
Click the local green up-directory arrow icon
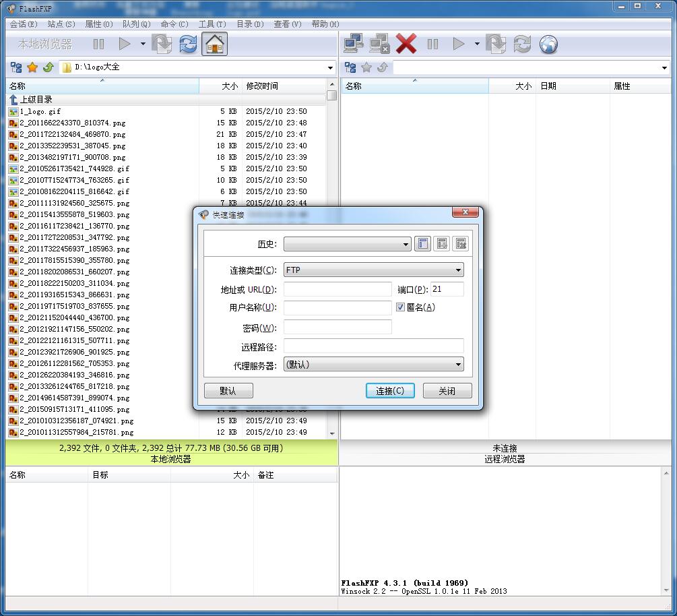coord(49,67)
